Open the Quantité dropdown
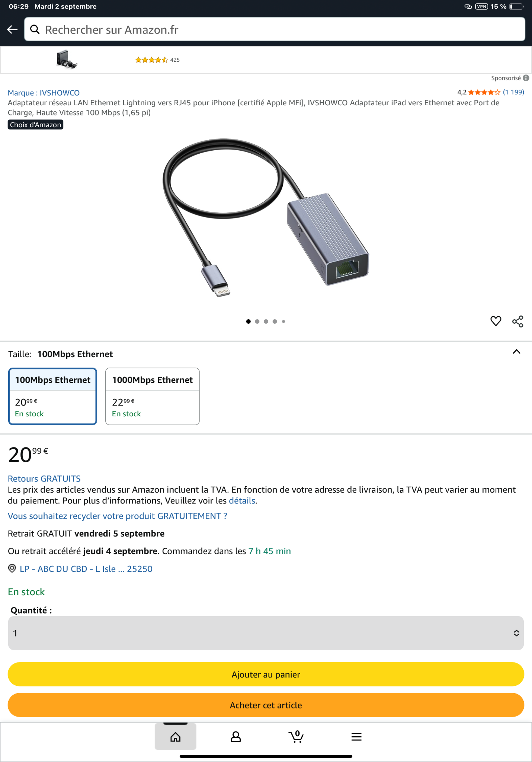Image resolution: width=532 pixels, height=762 pixels. 266,633
